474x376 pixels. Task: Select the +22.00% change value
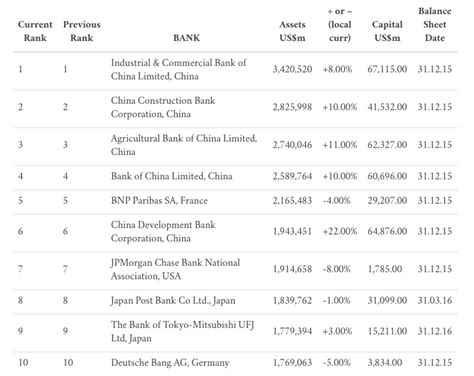pos(340,231)
